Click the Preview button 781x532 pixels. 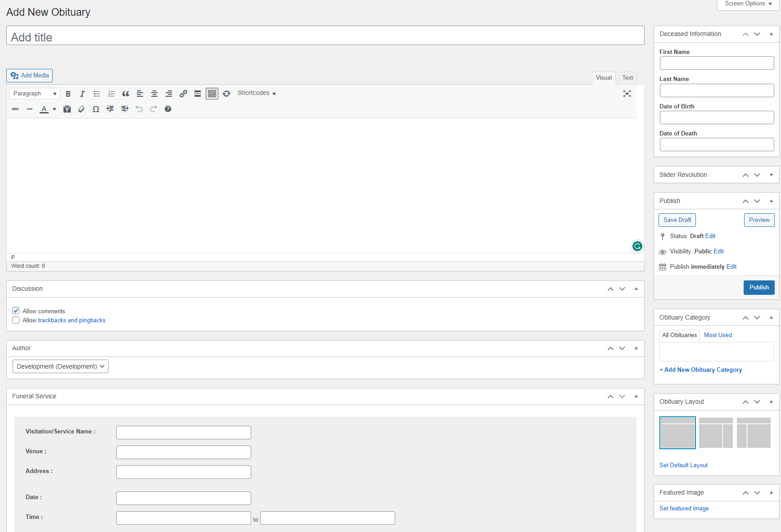(759, 220)
